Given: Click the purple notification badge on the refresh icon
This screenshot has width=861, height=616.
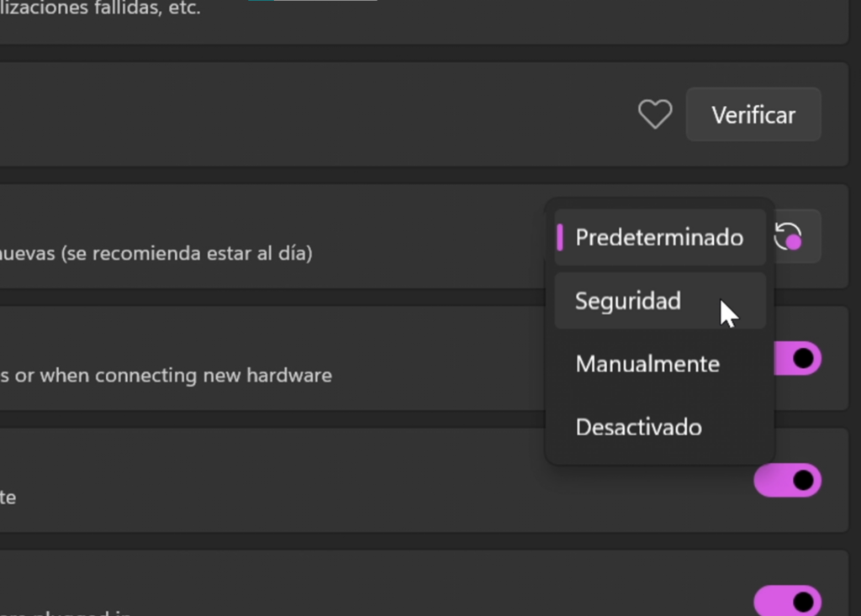Looking at the screenshot, I should [x=794, y=244].
